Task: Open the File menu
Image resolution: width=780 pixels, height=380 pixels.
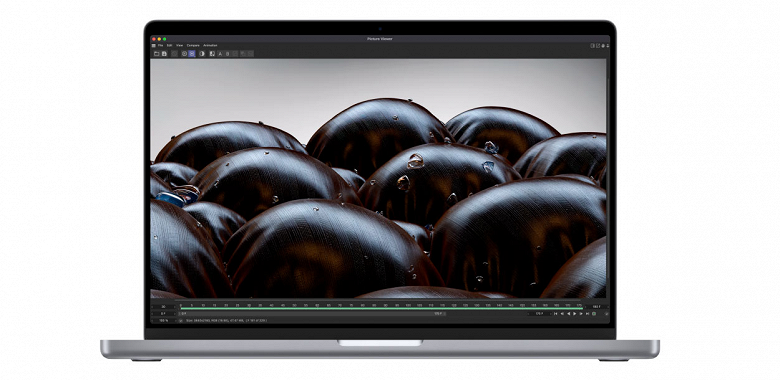Action: [160, 45]
